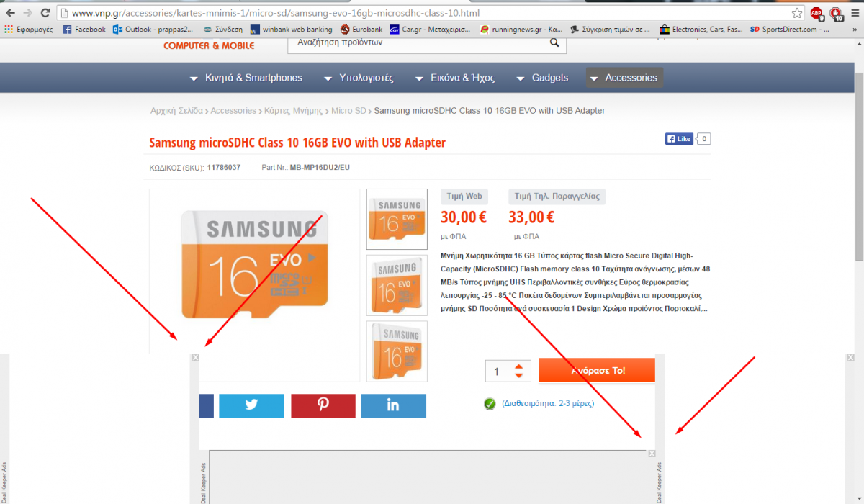Close the far right ad panel
This screenshot has width=864, height=504.
point(850,358)
